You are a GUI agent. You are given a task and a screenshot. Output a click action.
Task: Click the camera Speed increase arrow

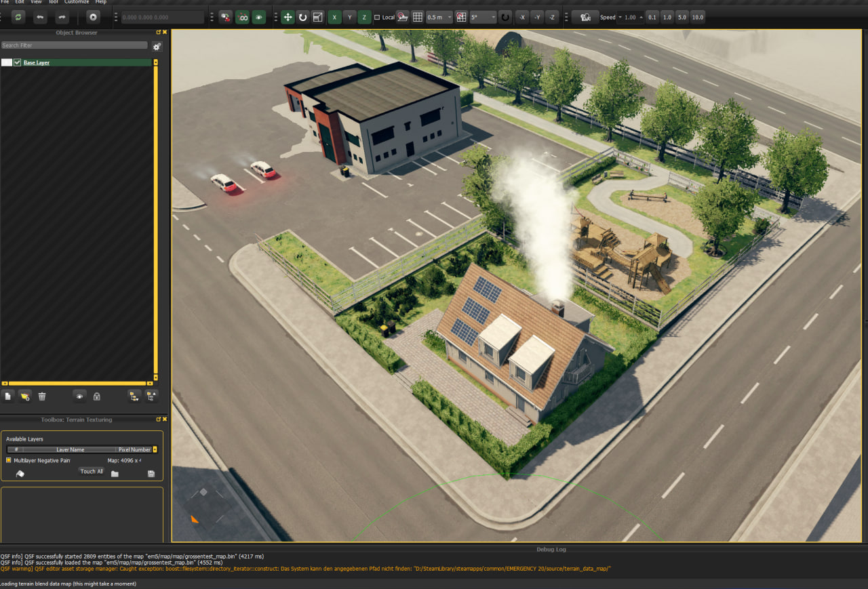click(642, 17)
